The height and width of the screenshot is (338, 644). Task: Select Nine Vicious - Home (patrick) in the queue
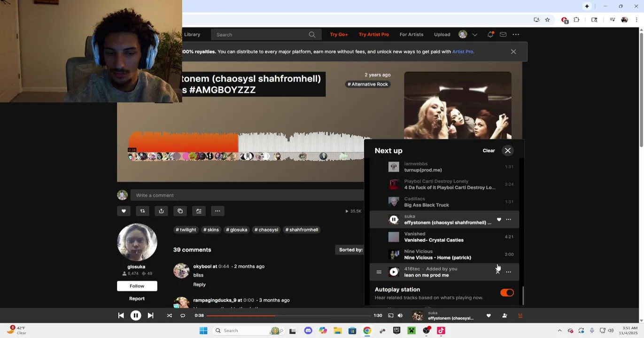444,254
